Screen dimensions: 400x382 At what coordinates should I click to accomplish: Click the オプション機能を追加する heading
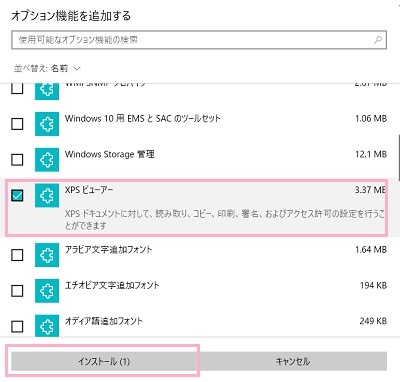click(71, 16)
